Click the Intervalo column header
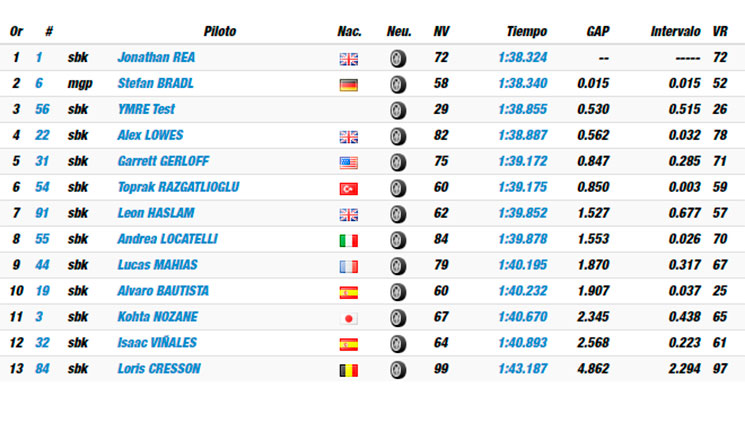The width and height of the screenshot is (745, 423). (675, 31)
